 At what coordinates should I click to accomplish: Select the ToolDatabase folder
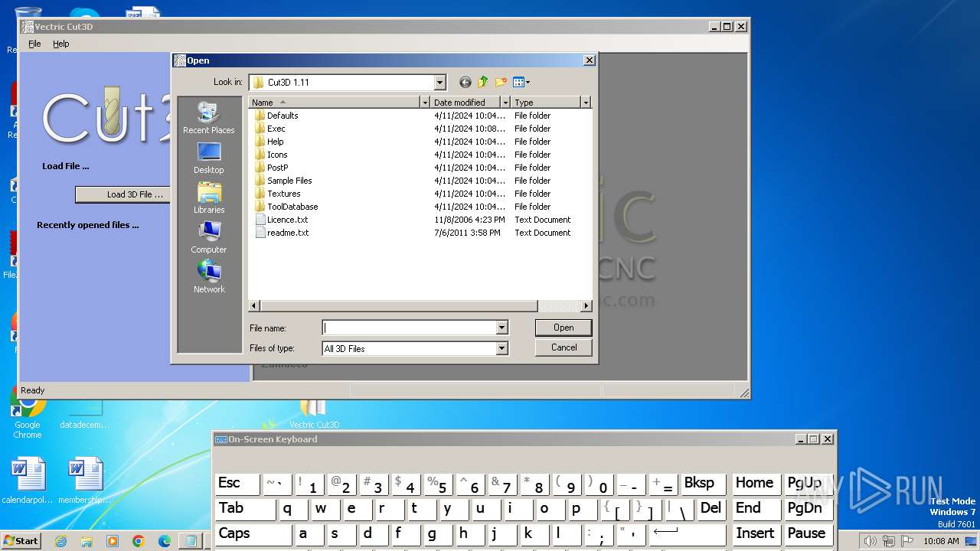(x=292, y=207)
